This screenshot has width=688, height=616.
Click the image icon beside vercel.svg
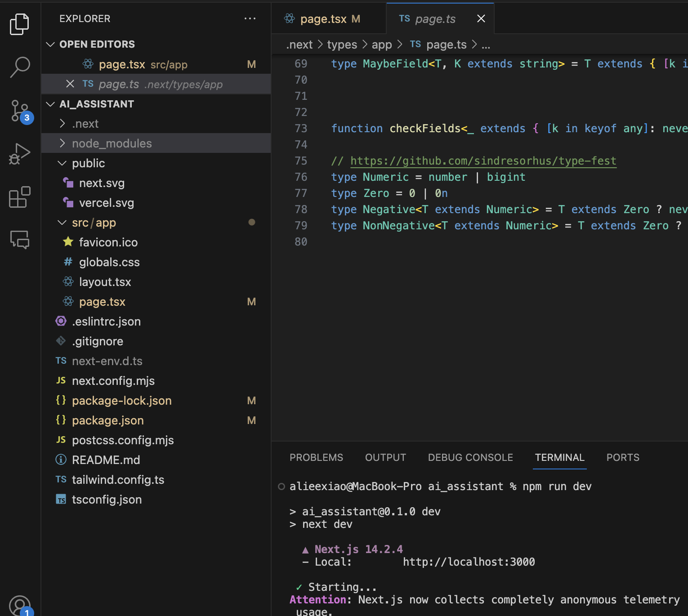click(x=68, y=202)
